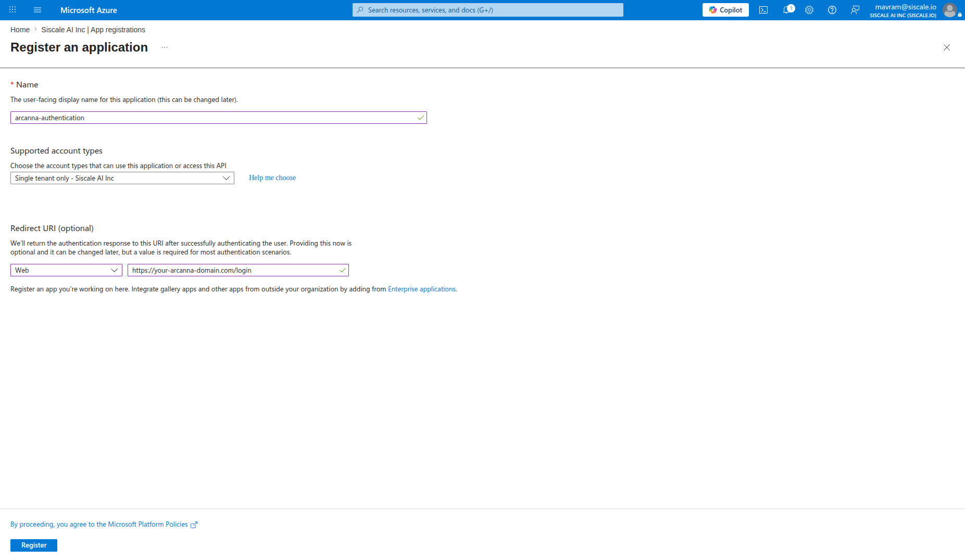Click the search magnifier icon

click(360, 10)
